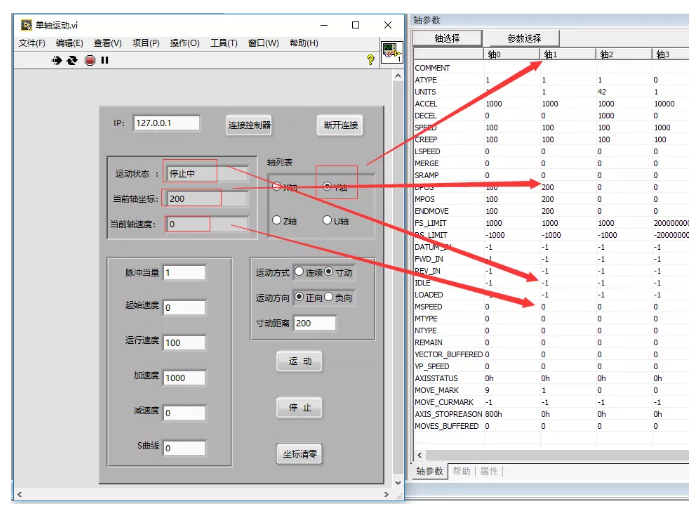Click the 运动 button
This screenshot has height=514, width=697.
[299, 361]
